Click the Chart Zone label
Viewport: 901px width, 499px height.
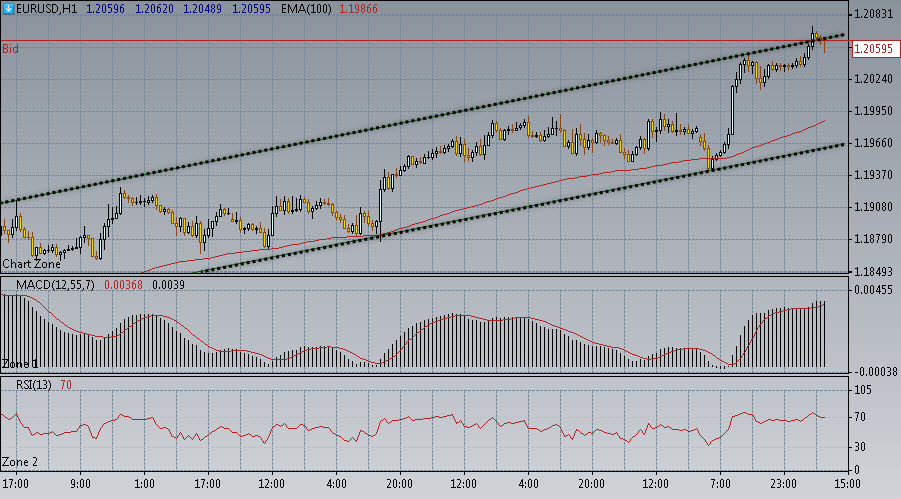click(x=31, y=264)
